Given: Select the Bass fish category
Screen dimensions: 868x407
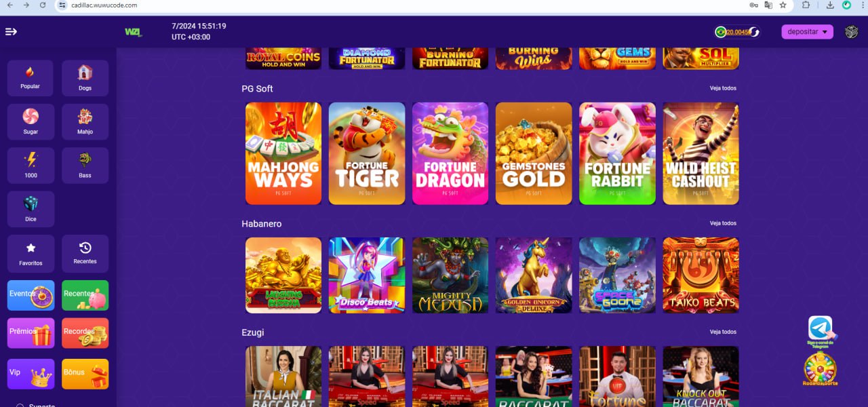Looking at the screenshot, I should [x=85, y=166].
